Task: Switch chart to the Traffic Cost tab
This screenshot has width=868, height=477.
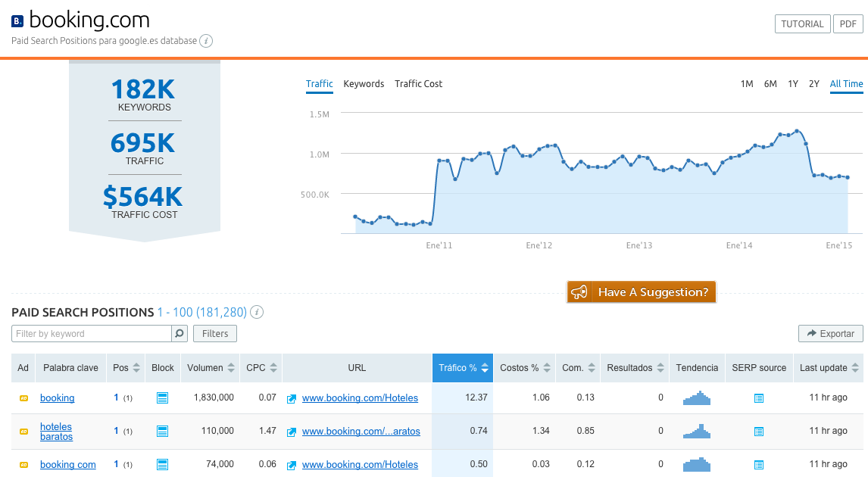Action: pyautogui.click(x=418, y=84)
